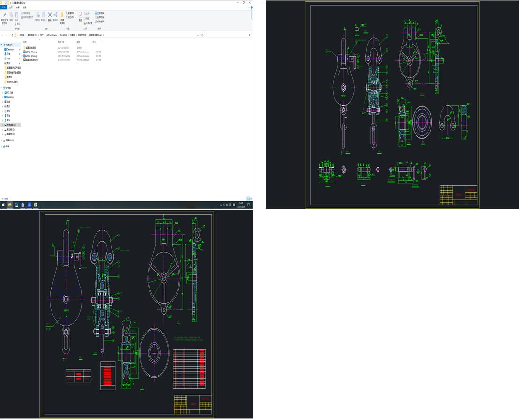Image resolution: width=520 pixels, height=420 pixels.
Task: Collapse the Quick access tree section
Action: coord(2,44)
